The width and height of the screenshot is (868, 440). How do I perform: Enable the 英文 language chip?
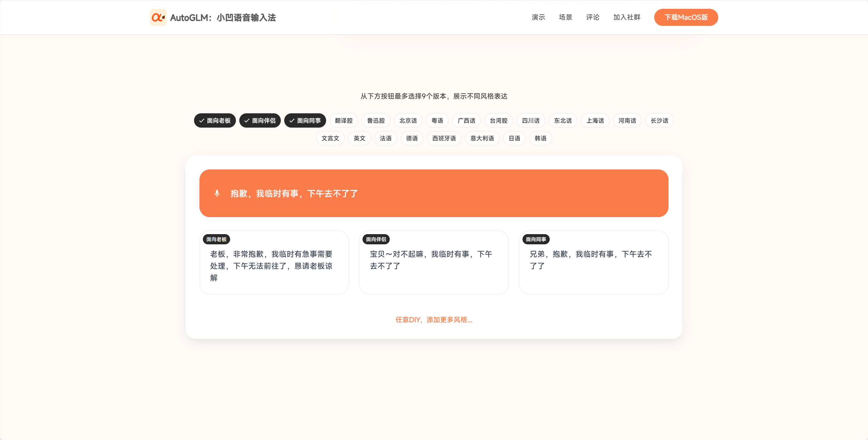359,138
